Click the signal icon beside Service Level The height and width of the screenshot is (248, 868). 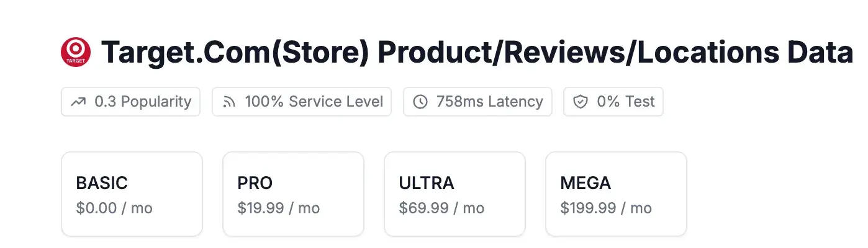point(230,102)
